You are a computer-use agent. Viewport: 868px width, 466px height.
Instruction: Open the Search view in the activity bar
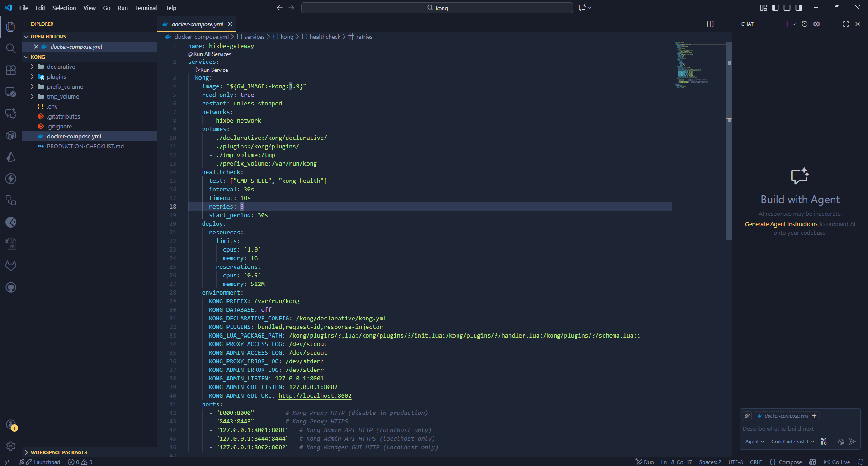coord(11,48)
